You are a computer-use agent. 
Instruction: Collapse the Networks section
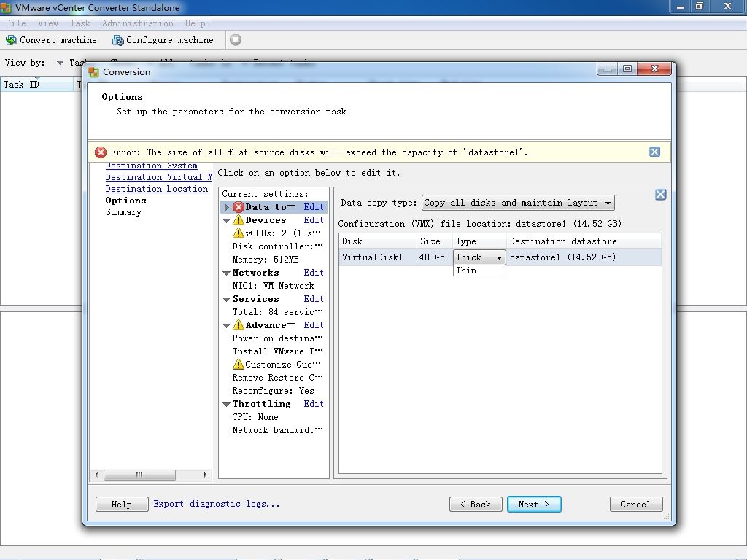(x=227, y=273)
